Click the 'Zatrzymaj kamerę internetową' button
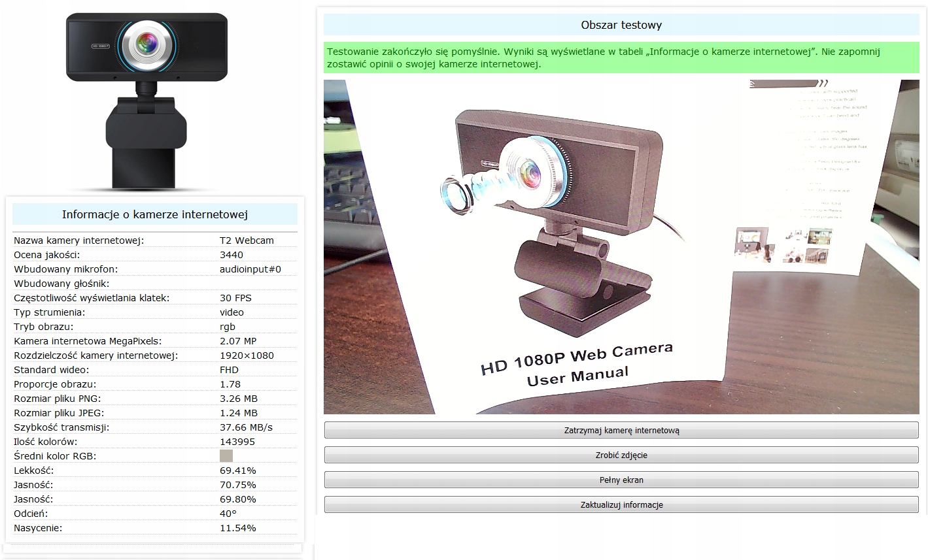Viewport: 928px width, 560px height. click(x=621, y=431)
